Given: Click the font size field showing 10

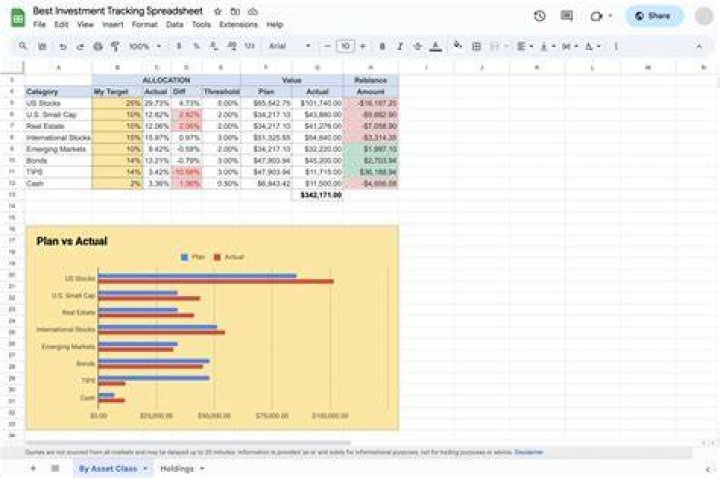Looking at the screenshot, I should click(x=345, y=46).
